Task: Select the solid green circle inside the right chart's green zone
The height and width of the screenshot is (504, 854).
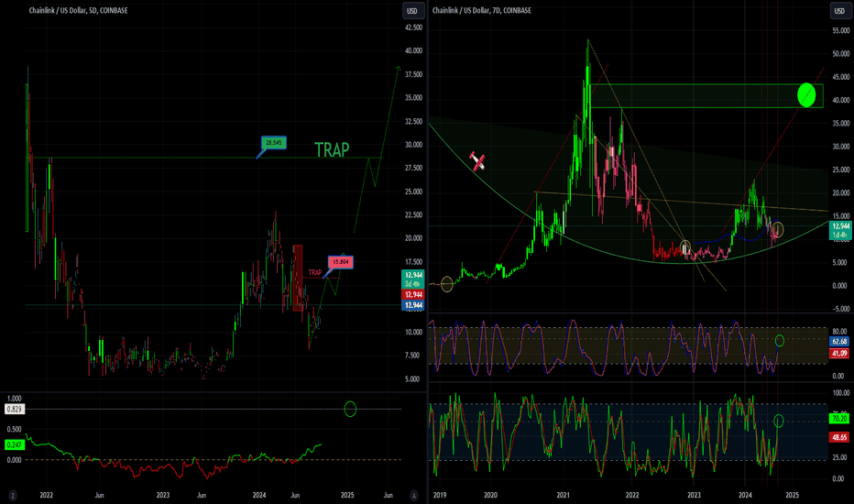Action: pyautogui.click(x=806, y=94)
